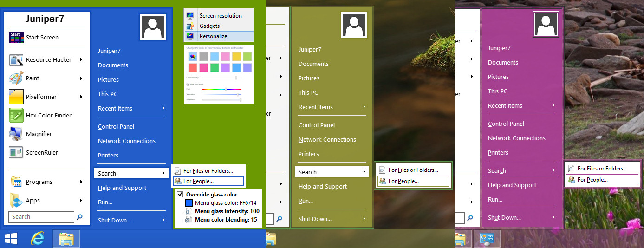This screenshot has width=644, height=248.
Task: Click Network Connections in the olive menu
Action: tap(327, 140)
